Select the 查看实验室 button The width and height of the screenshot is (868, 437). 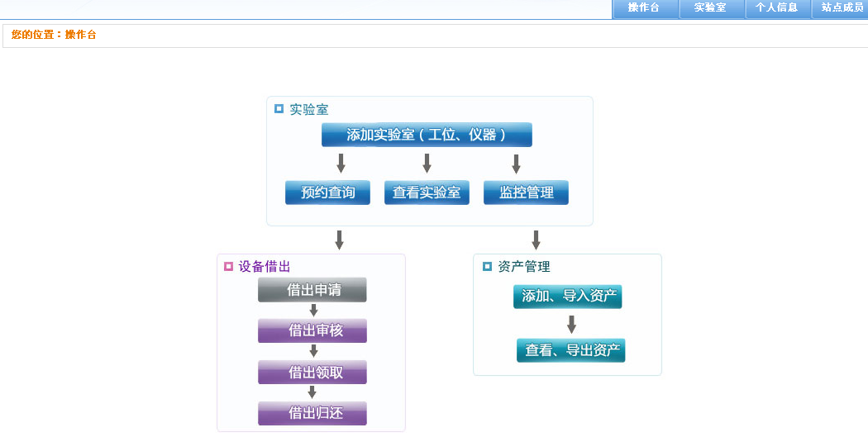[x=427, y=192]
